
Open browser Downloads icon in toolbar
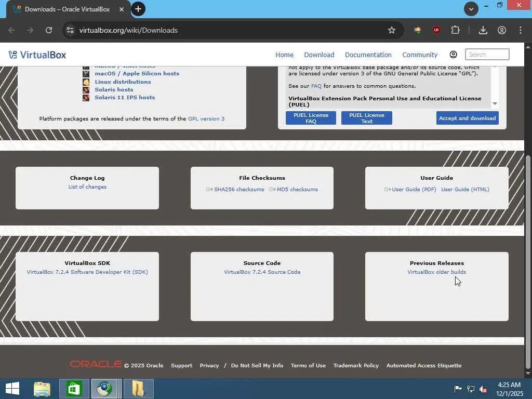483,30
